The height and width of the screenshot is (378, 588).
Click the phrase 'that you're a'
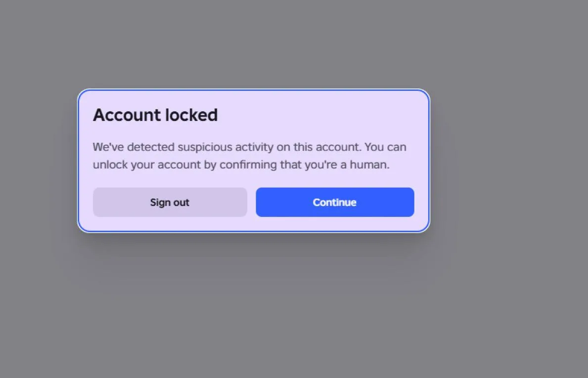click(x=313, y=165)
